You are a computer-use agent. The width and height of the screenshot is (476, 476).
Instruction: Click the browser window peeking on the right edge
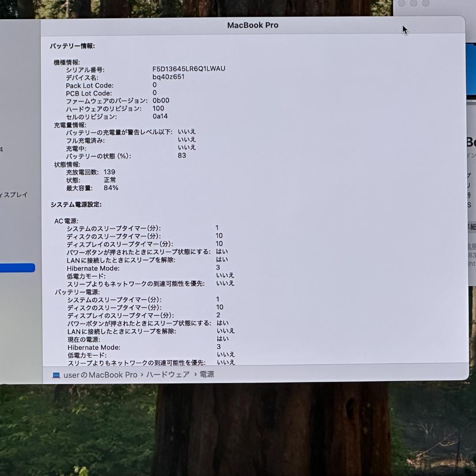click(x=472, y=154)
